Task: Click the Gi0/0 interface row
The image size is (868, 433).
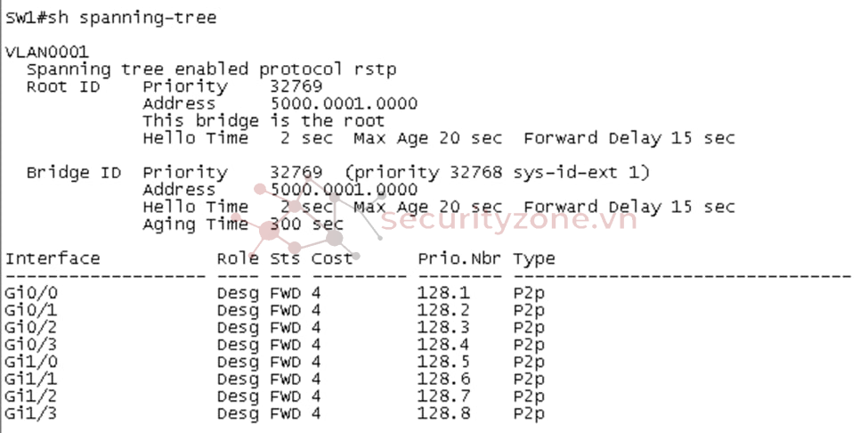Action: tap(274, 293)
